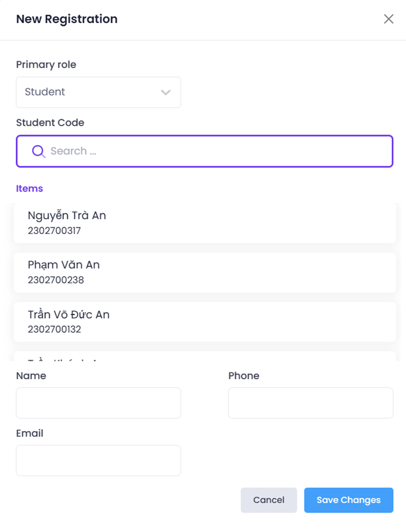Expand the Primary role chevron arrow

tap(166, 92)
